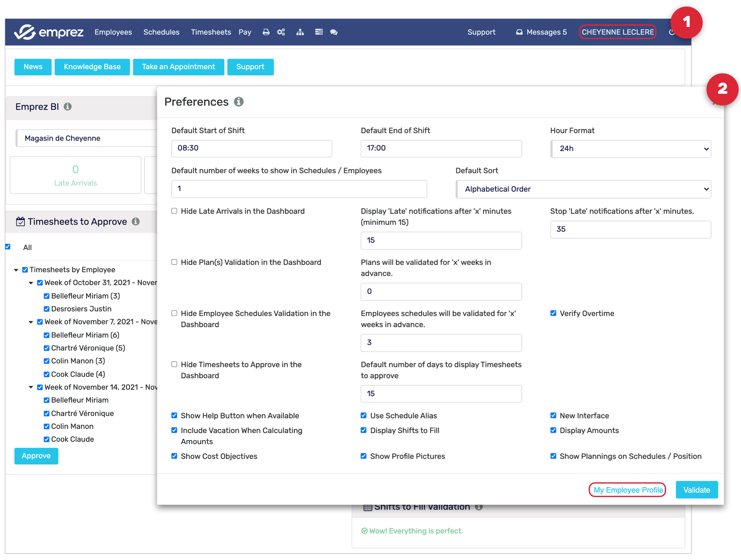
Task: Open the settings gears icon
Action: click(281, 32)
